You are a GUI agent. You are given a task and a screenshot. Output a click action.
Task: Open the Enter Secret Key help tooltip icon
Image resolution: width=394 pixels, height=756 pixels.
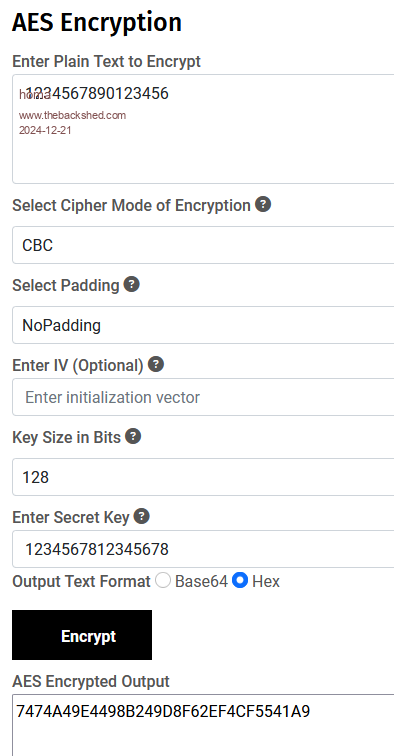[141, 516]
